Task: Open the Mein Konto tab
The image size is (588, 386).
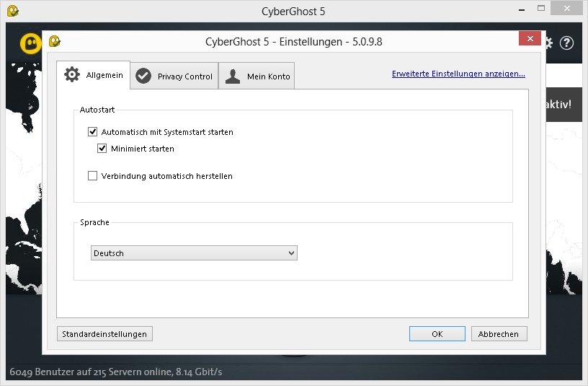Action: pos(257,76)
